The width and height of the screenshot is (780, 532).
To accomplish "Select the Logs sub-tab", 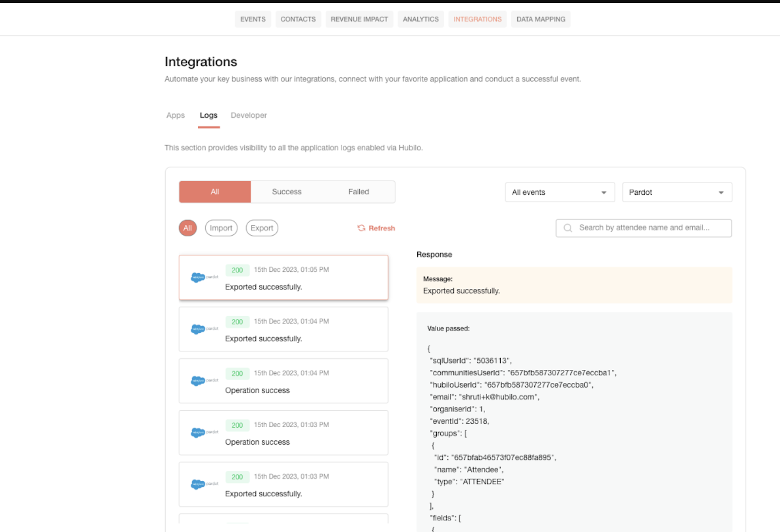I will [x=209, y=115].
